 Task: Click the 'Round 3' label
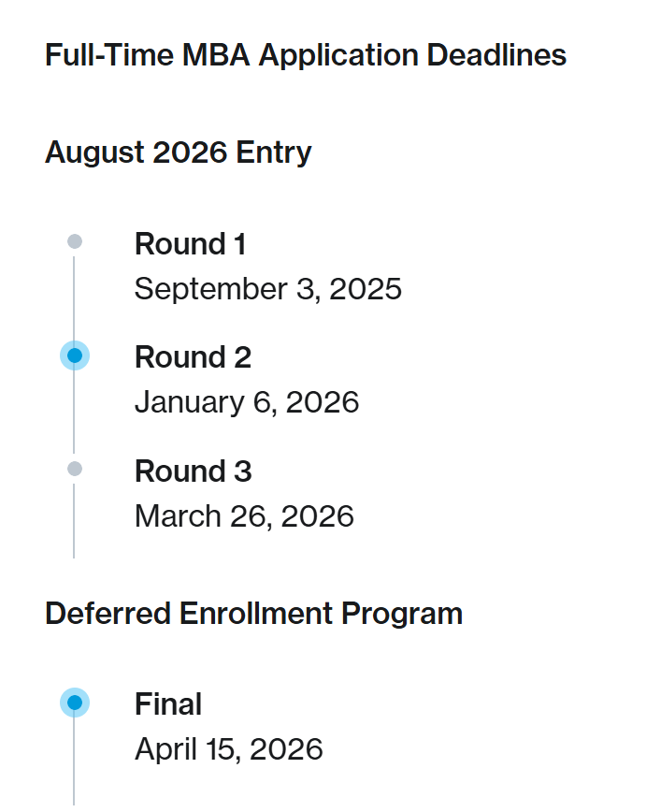coord(193,471)
